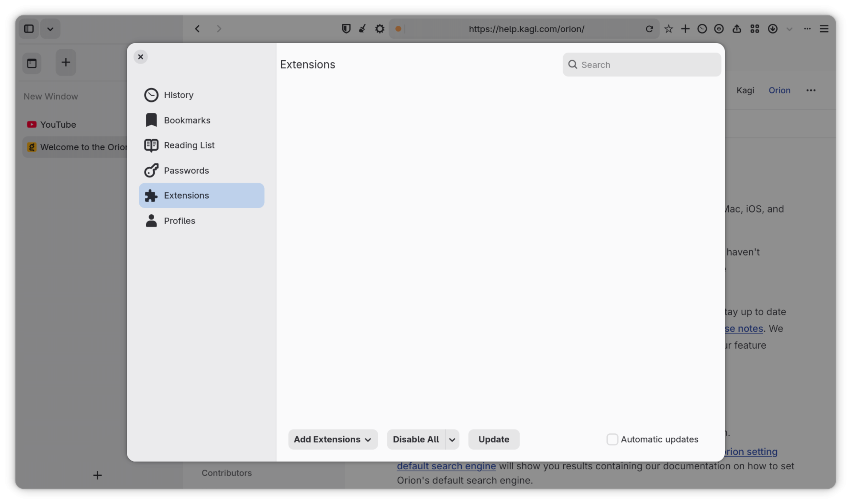The image size is (851, 504).
Task: Click the Disable All button
Action: click(416, 439)
